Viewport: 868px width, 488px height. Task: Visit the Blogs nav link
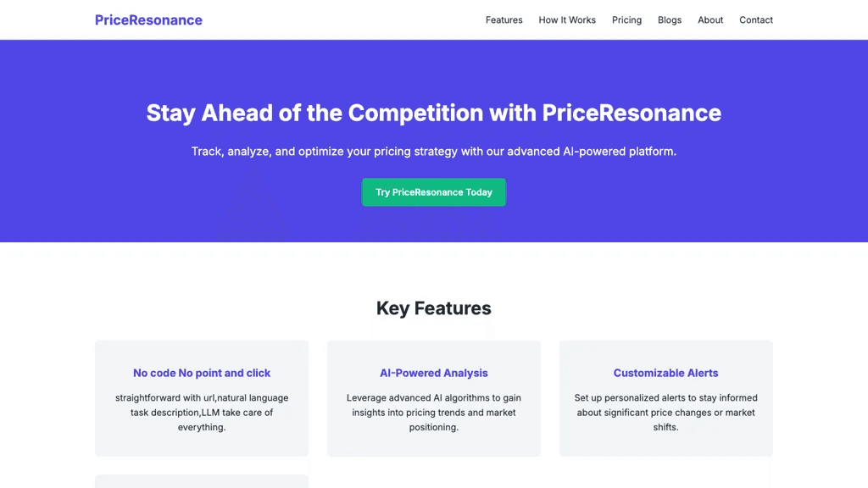(x=670, y=20)
